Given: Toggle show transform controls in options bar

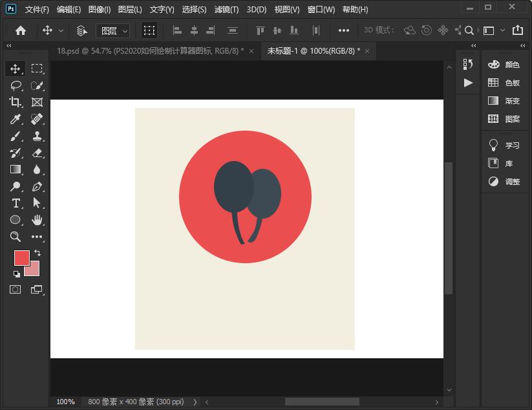Looking at the screenshot, I should click(149, 30).
